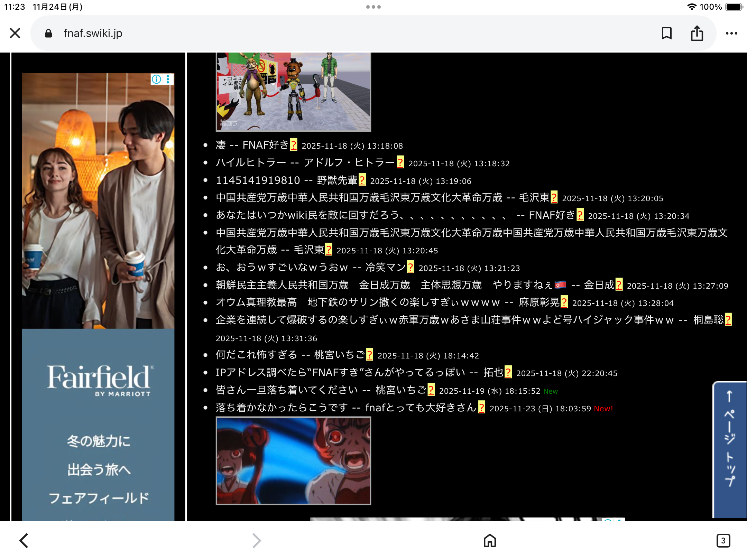Viewport: 747px width, 560px height.
Task: Open the question mark link after 麻原彰晃
Action: tap(564, 302)
